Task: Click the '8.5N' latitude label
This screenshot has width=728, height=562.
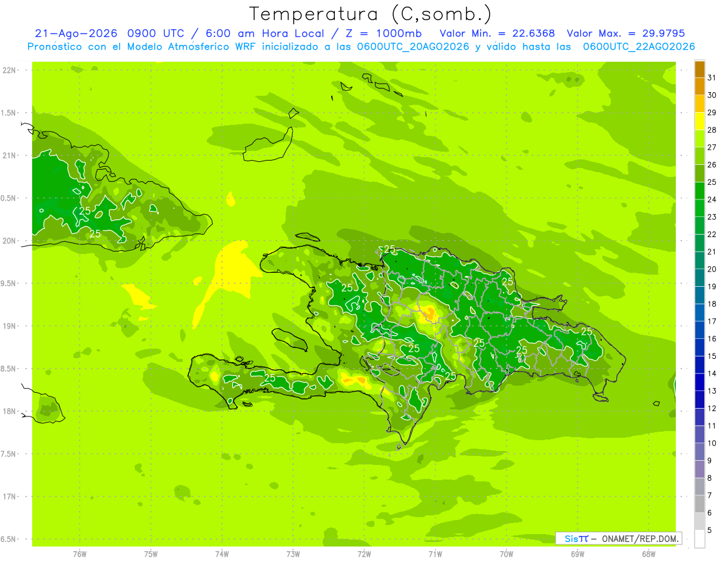Action: [x=8, y=369]
